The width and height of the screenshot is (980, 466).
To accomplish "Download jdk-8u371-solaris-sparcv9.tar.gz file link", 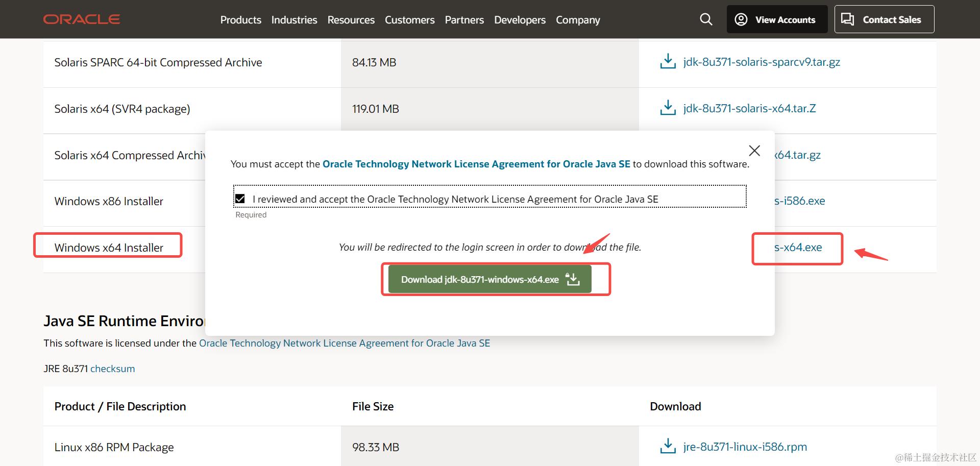I will [762, 62].
